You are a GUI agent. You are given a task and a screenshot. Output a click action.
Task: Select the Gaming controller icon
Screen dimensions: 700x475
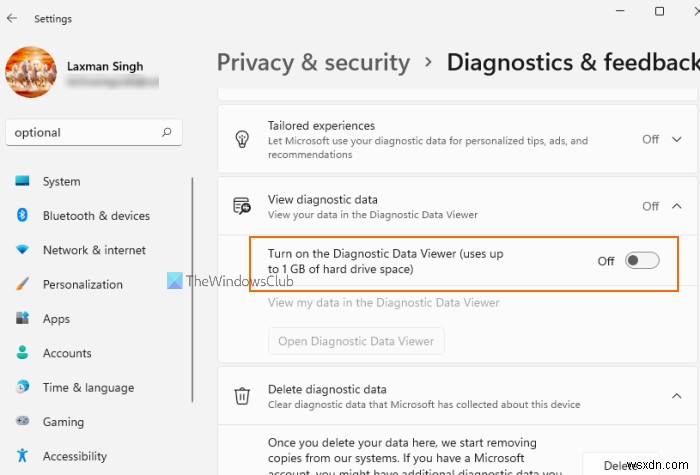[x=22, y=422]
